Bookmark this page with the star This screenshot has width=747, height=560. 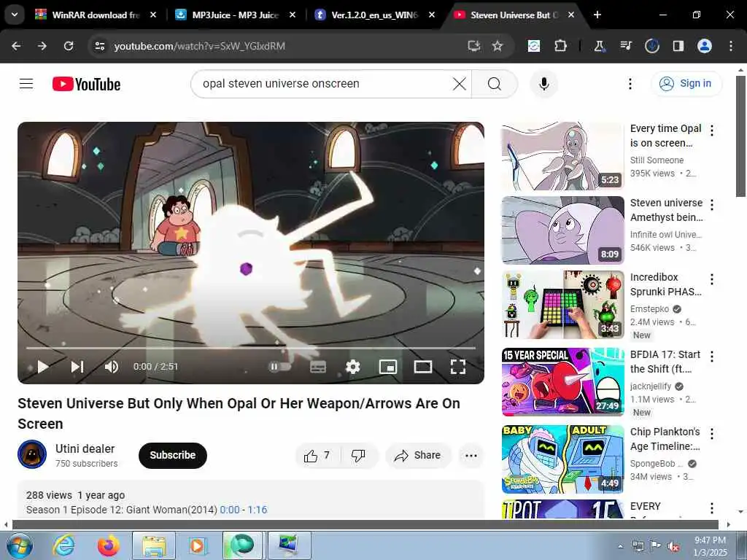click(498, 46)
